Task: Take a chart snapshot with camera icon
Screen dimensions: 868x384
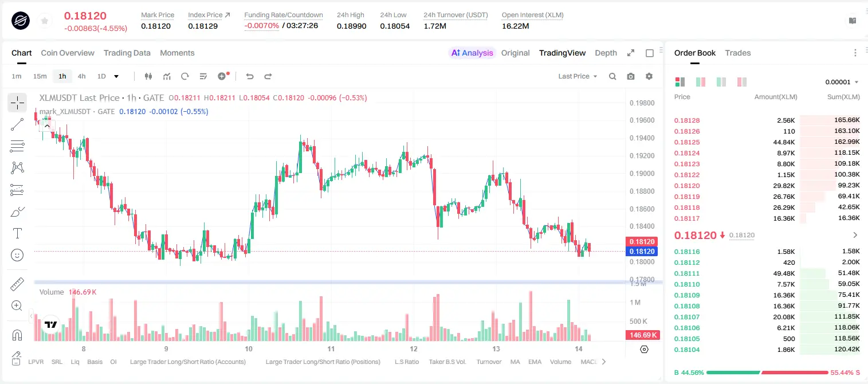Action: click(x=631, y=76)
